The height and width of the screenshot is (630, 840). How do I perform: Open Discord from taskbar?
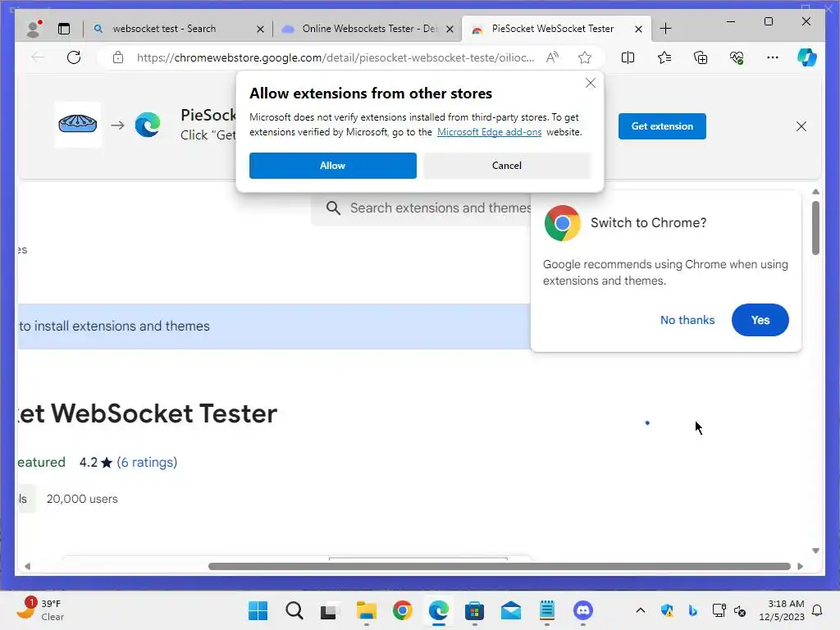583,610
